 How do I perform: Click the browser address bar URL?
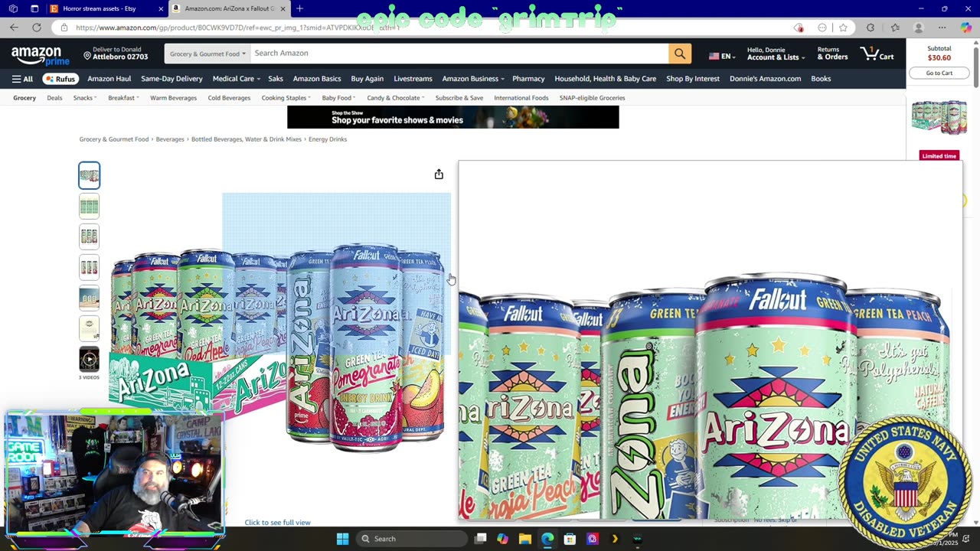tap(237, 28)
